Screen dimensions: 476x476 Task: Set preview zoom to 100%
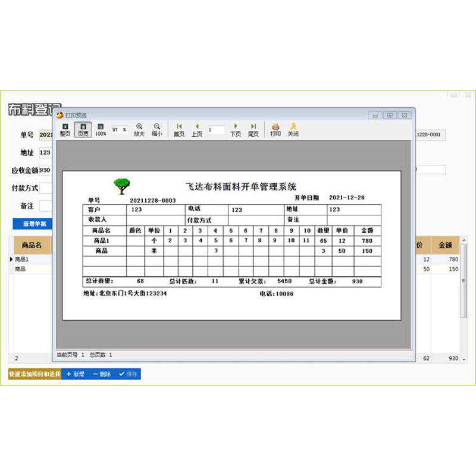pos(101,130)
